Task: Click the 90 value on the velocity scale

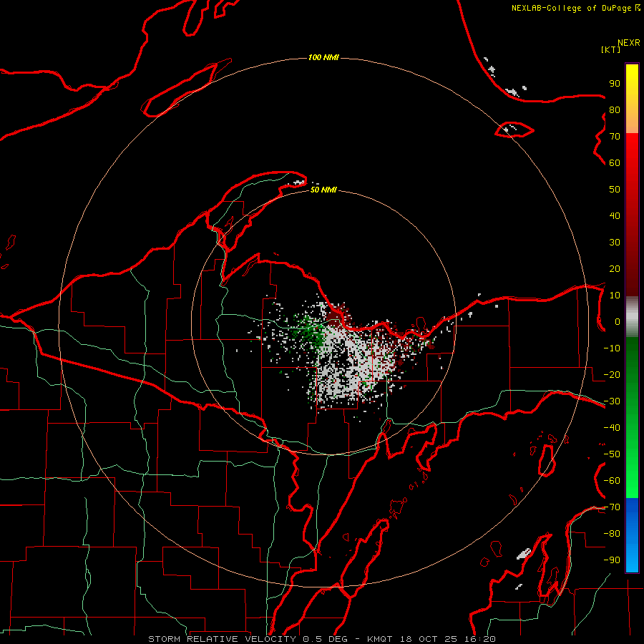Action: pyautogui.click(x=615, y=84)
